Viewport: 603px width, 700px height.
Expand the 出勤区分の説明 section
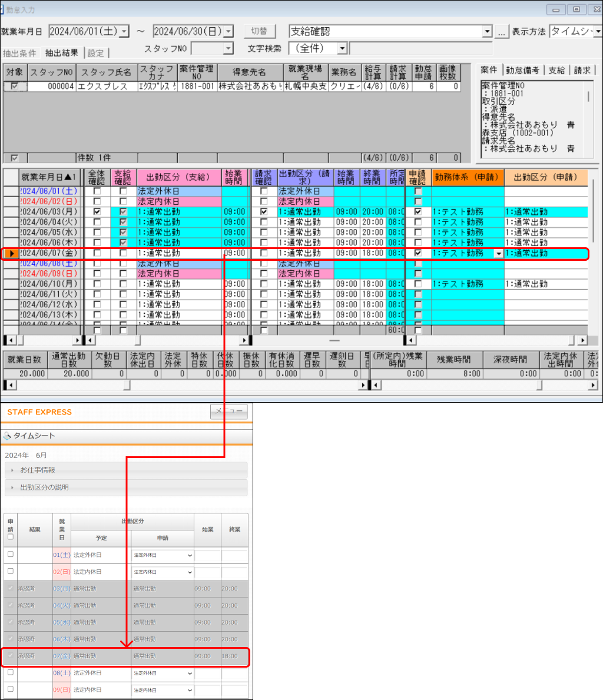click(x=126, y=487)
